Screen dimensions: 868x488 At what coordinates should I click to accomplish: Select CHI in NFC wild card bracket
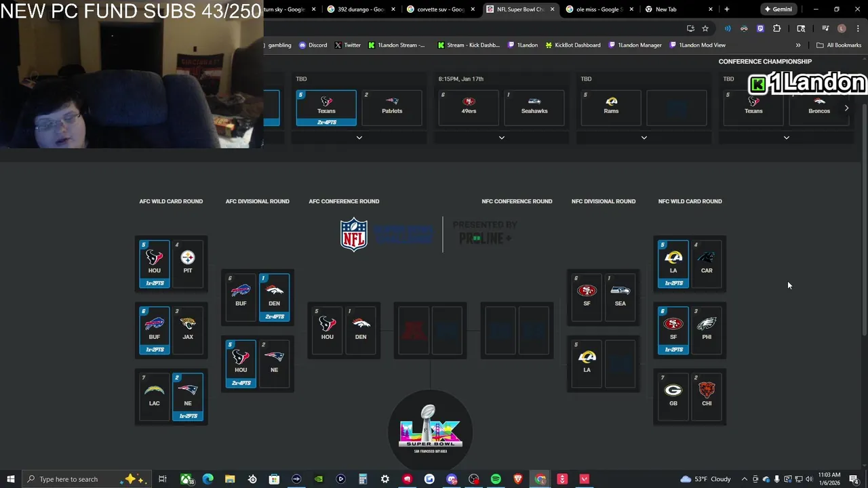(707, 396)
